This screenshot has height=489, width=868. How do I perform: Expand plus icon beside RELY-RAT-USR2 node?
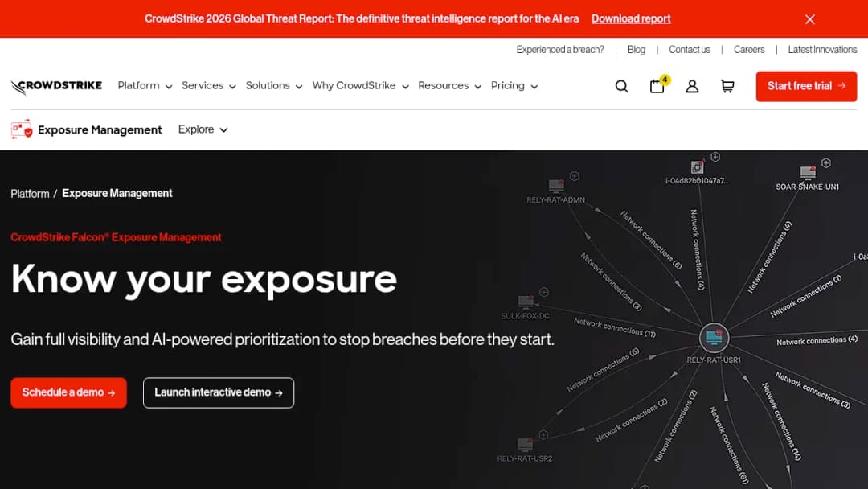543,435
